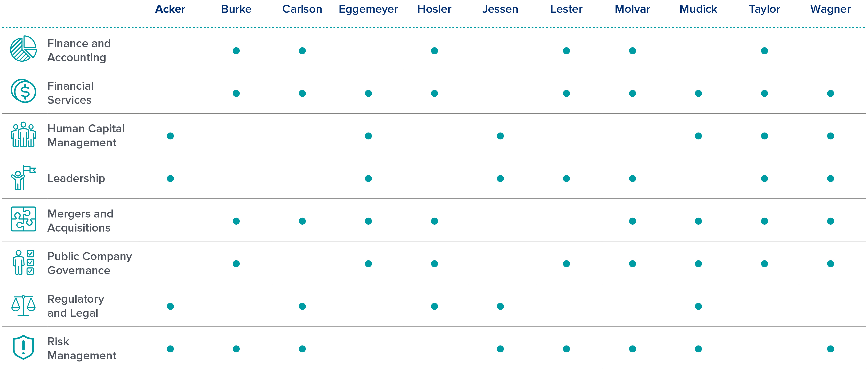
Task: Click the Public Company Governance checklist icon
Action: [x=23, y=262]
